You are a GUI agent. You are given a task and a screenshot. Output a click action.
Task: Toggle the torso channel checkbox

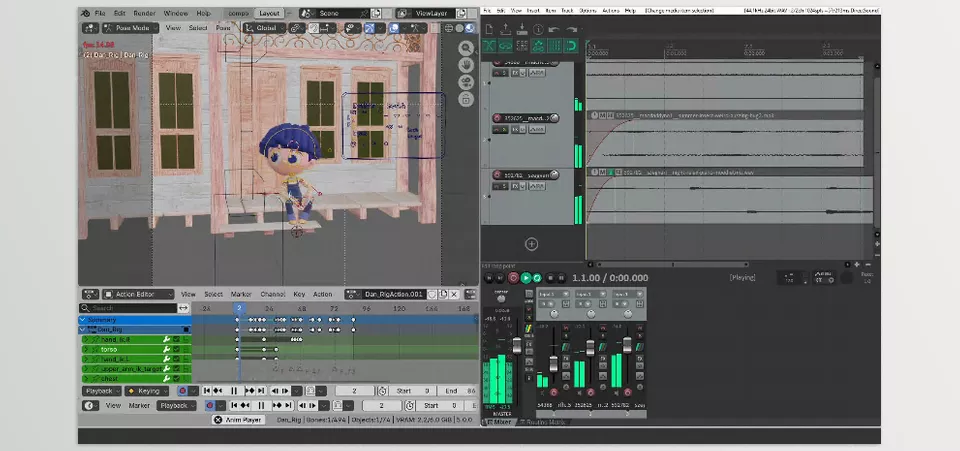pos(176,349)
